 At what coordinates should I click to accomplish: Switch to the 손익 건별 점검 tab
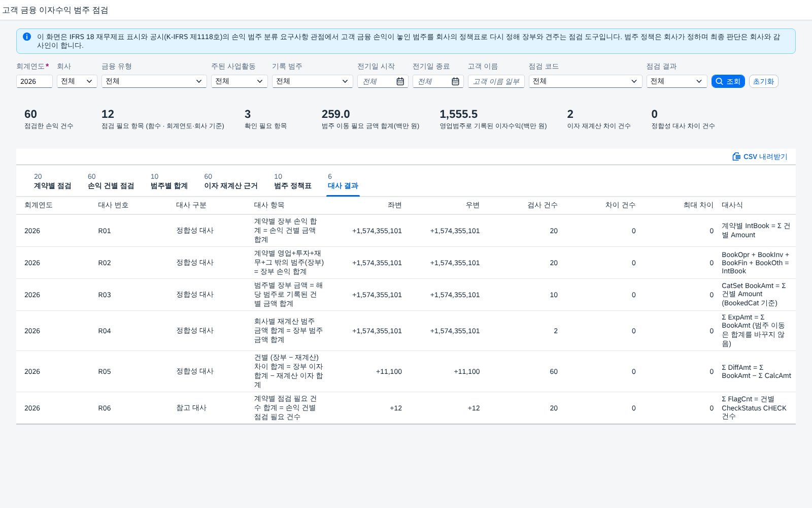tap(111, 181)
